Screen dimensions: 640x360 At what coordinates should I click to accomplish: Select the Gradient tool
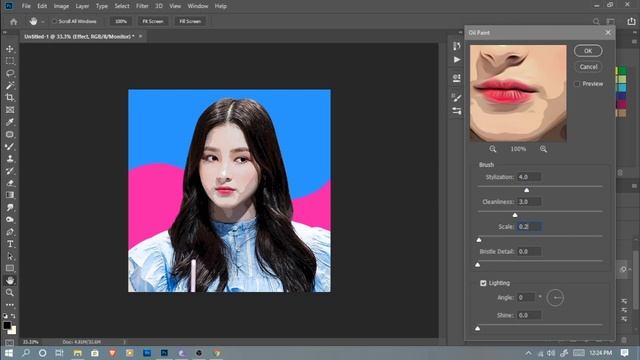[x=10, y=195]
